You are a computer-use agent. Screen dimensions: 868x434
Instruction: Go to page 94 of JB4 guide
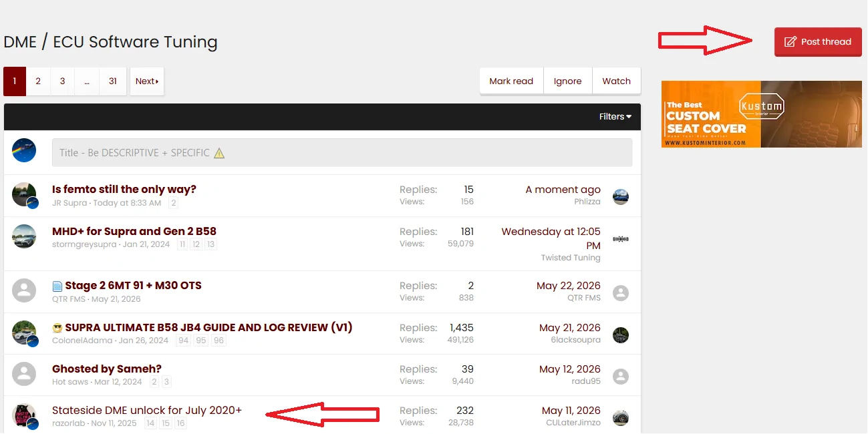(183, 341)
